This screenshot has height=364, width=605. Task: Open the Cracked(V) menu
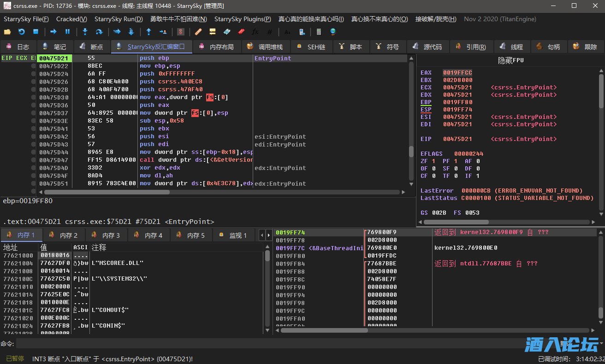pos(71,19)
